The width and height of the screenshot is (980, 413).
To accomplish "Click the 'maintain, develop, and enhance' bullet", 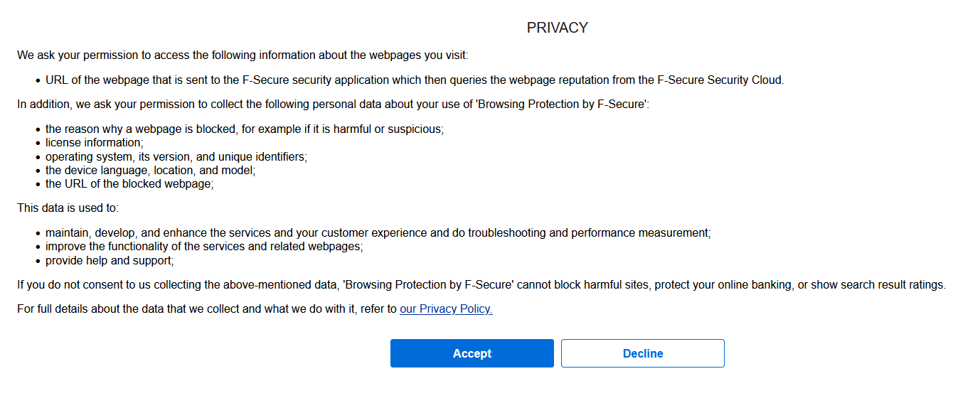I will point(378,233).
